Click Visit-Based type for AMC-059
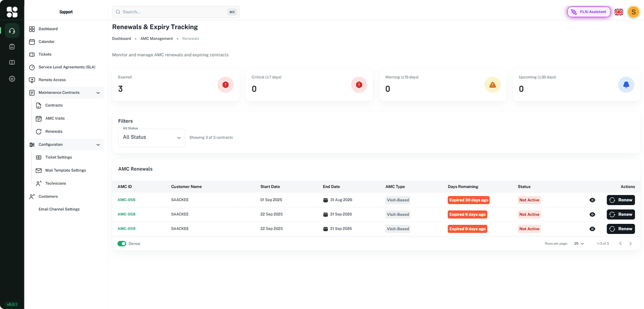The image size is (644, 309). click(x=398, y=229)
